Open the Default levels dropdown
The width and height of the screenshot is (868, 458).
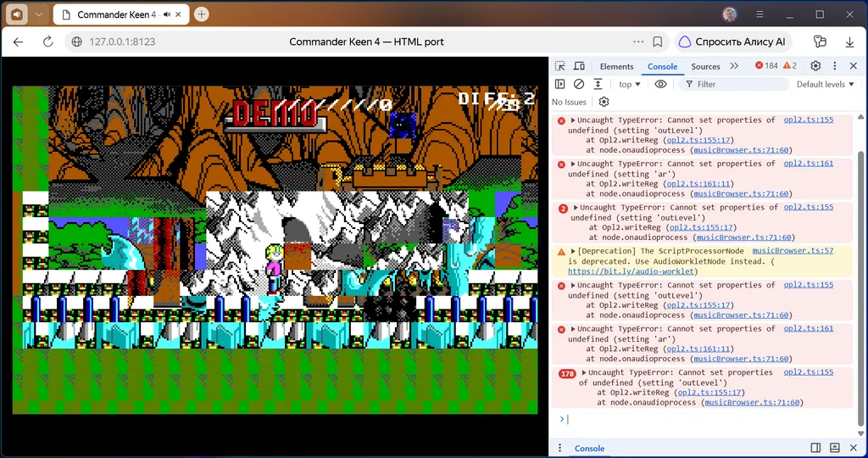coord(826,84)
